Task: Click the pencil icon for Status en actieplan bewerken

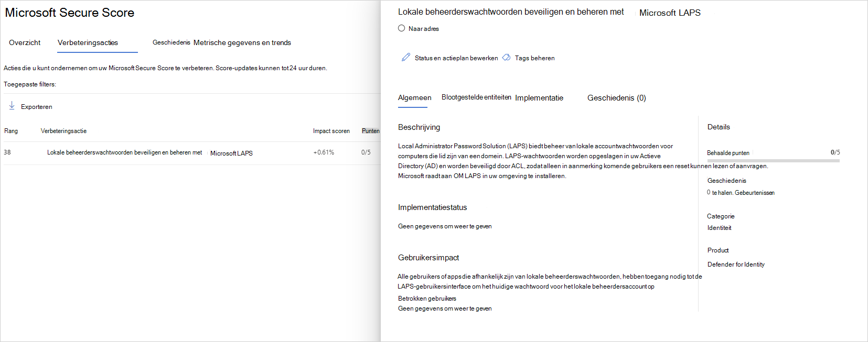Action: tap(406, 57)
